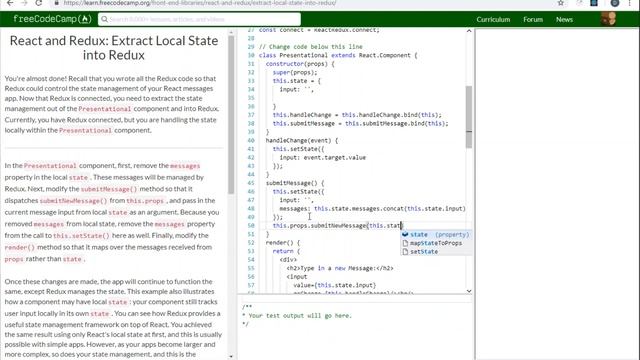This screenshot has width=640, height=360.
Task: Click the instructions panel scroll-down arrow
Action: [231, 356]
